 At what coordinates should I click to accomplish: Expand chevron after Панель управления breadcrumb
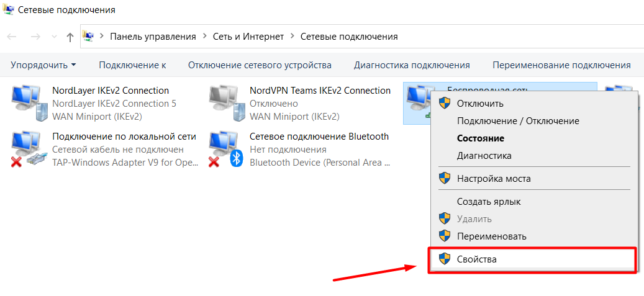point(204,37)
